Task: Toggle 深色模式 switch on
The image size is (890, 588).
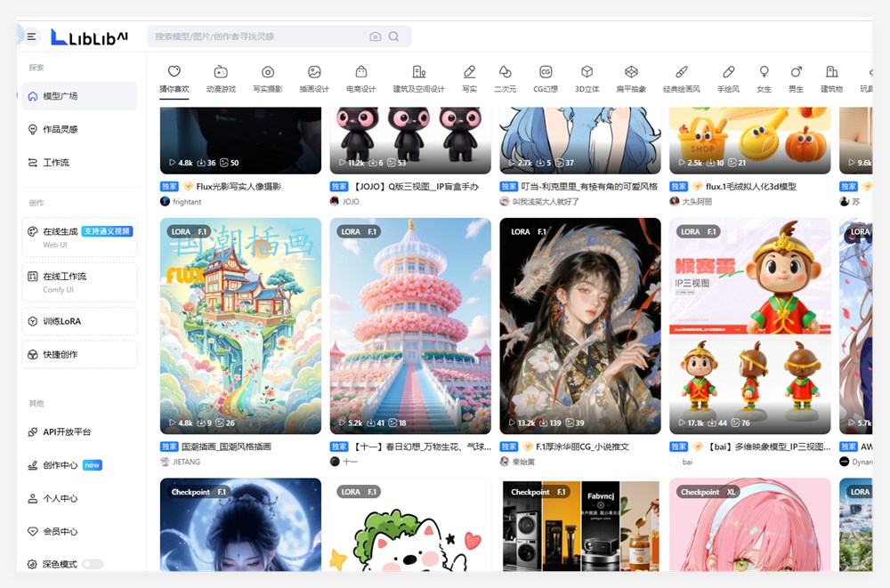Action: 92,564
